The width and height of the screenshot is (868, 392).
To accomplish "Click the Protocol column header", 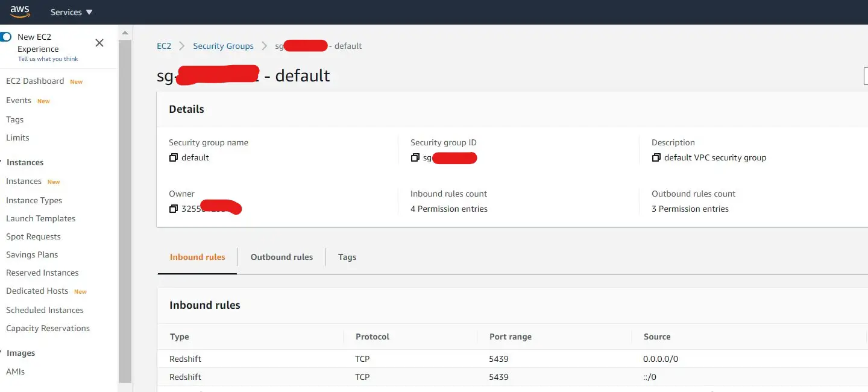I will pos(373,337).
